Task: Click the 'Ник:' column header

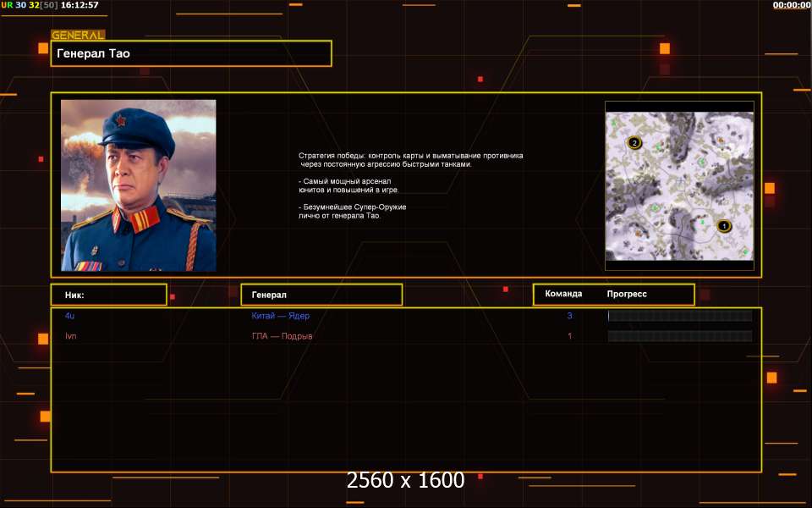Action: 109,295
